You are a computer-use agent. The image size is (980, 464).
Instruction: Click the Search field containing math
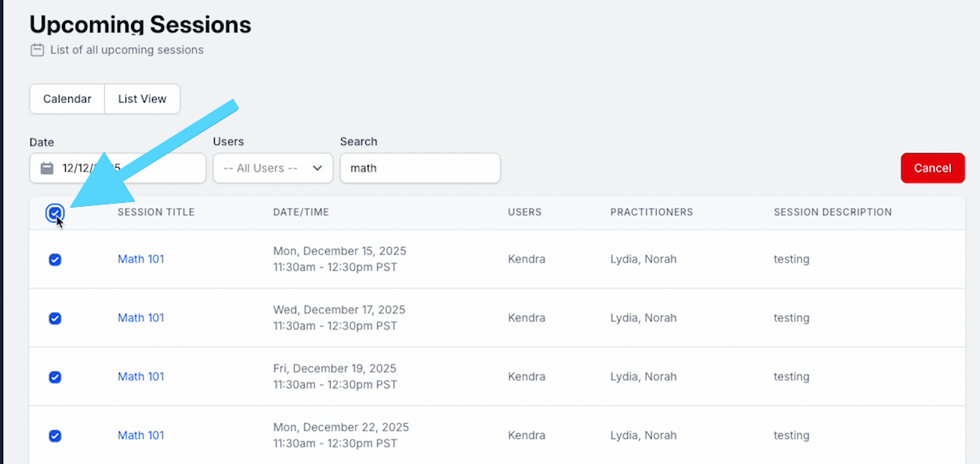pyautogui.click(x=419, y=168)
